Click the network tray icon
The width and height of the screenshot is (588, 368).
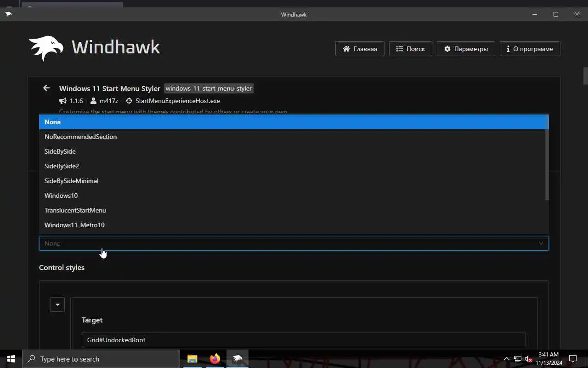pyautogui.click(x=517, y=359)
